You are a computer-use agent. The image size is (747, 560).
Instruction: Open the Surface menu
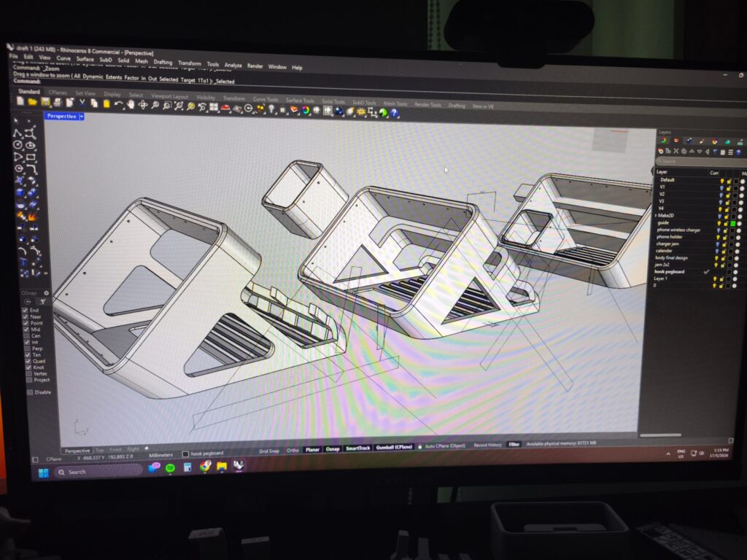coord(85,59)
